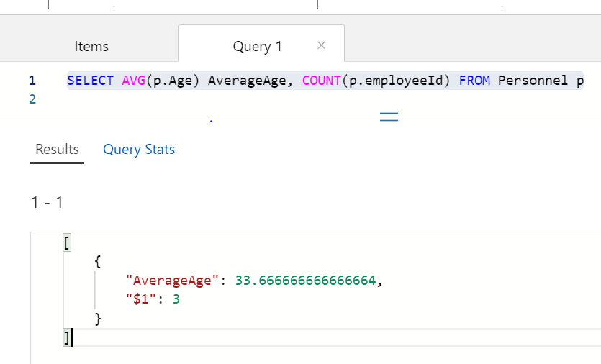This screenshot has height=364, width=601.
Task: Click the value 3 in the JSON output
Action: 176,299
